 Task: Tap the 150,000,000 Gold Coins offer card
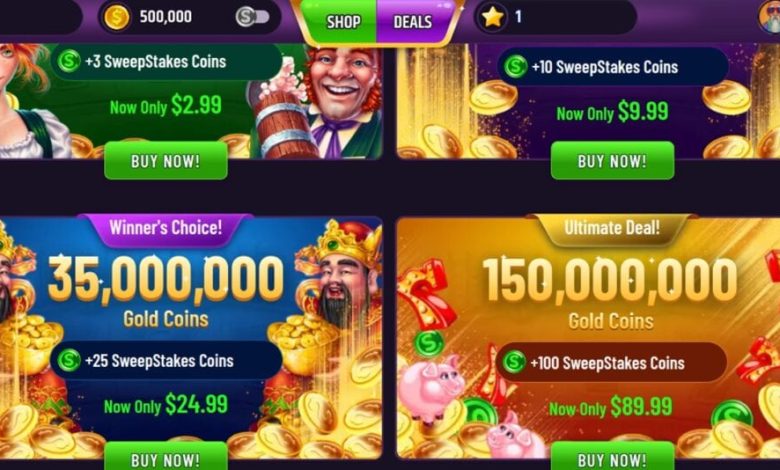pos(588,337)
